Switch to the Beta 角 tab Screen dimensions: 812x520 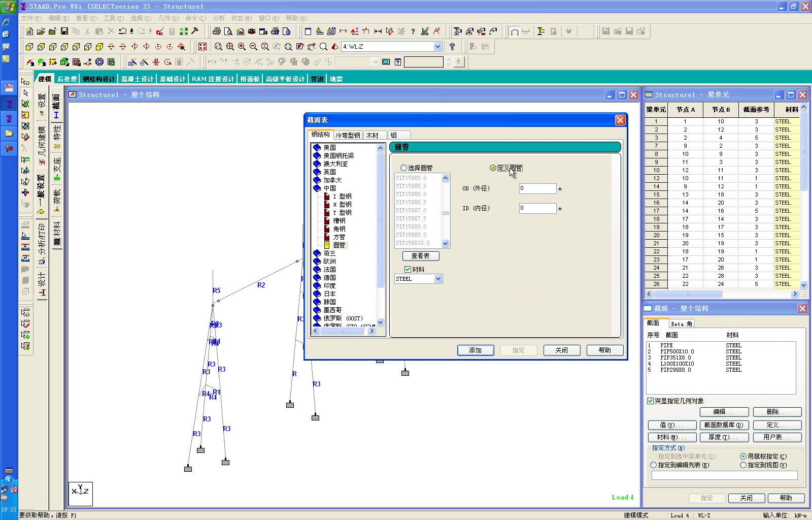(681, 324)
